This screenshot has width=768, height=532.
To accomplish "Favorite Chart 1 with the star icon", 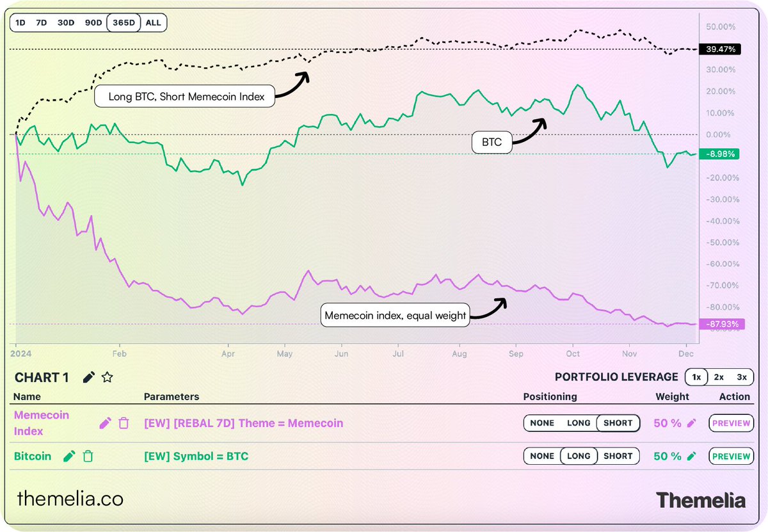I will [x=107, y=378].
